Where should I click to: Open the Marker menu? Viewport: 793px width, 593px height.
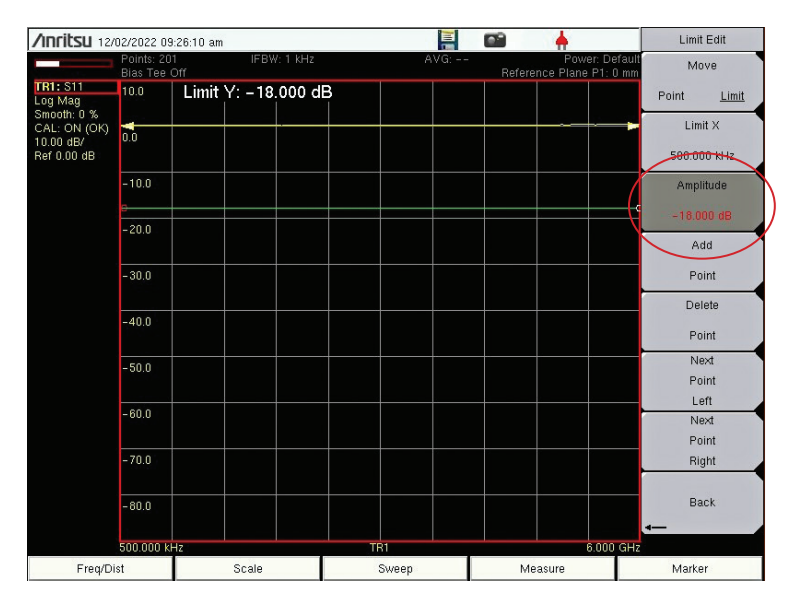pos(689,568)
